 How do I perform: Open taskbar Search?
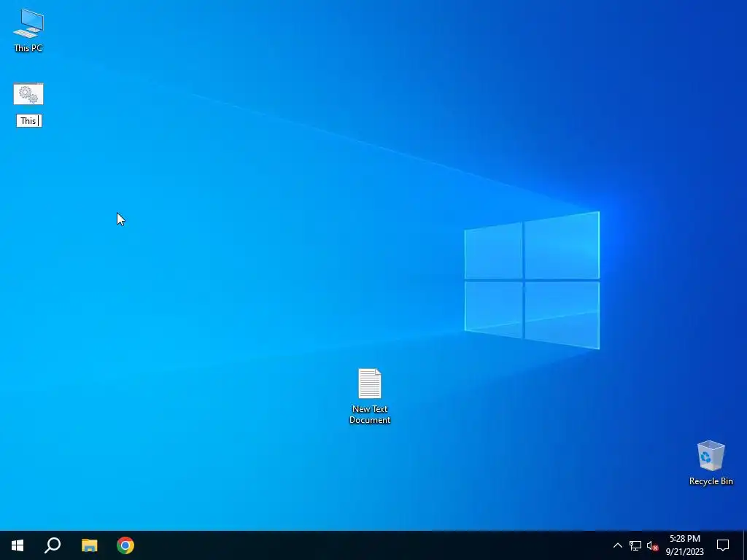click(53, 545)
